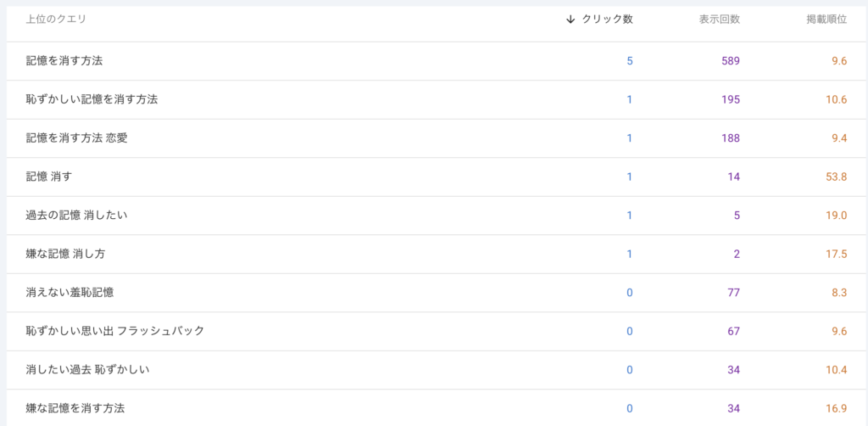This screenshot has height=426, width=868.
Task: Sort by the 表示回数 column header
Action: [719, 20]
